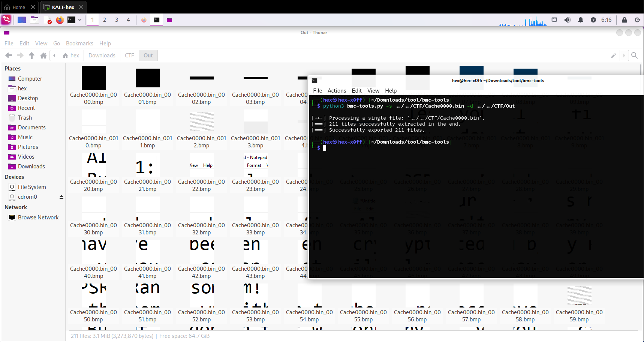Image resolution: width=644 pixels, height=342 pixels.
Task: Open Computer in Places sidebar
Action: [30, 79]
